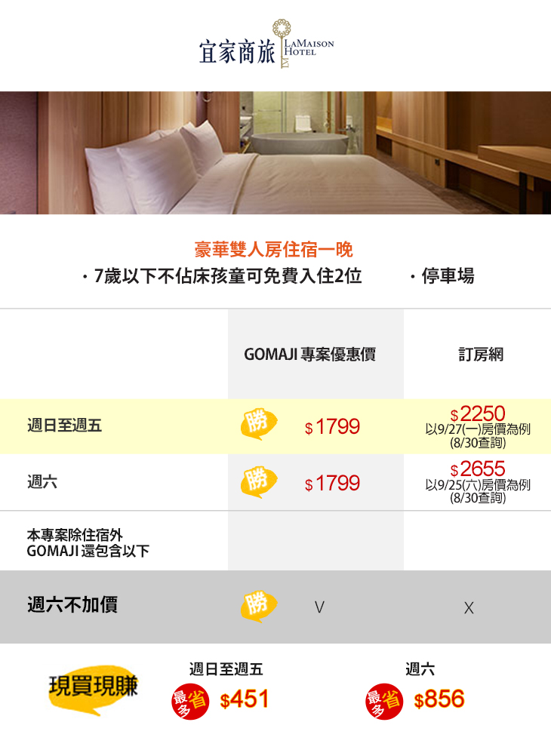Viewport: 551px width, 756px height.
Task: Click the 最多省 red badge beside $451
Action: coord(190,701)
